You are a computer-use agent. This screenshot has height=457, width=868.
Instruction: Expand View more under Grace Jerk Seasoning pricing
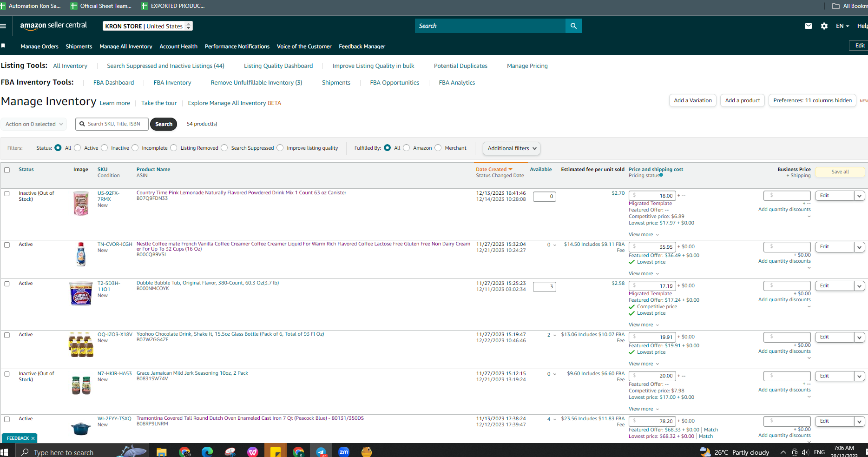(644, 409)
